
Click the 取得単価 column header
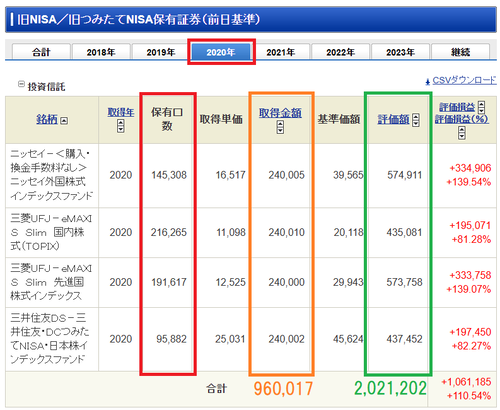tap(221, 119)
